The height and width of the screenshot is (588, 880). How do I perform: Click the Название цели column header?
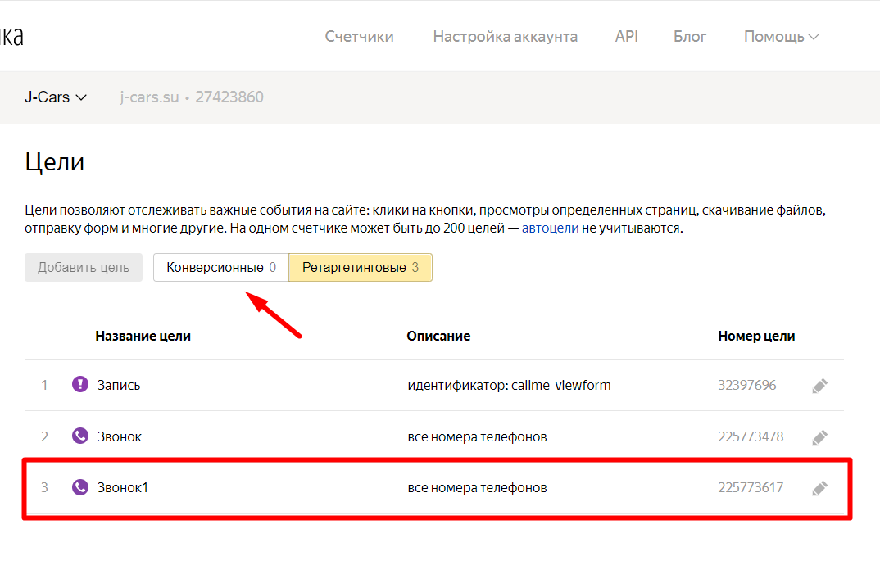143,336
